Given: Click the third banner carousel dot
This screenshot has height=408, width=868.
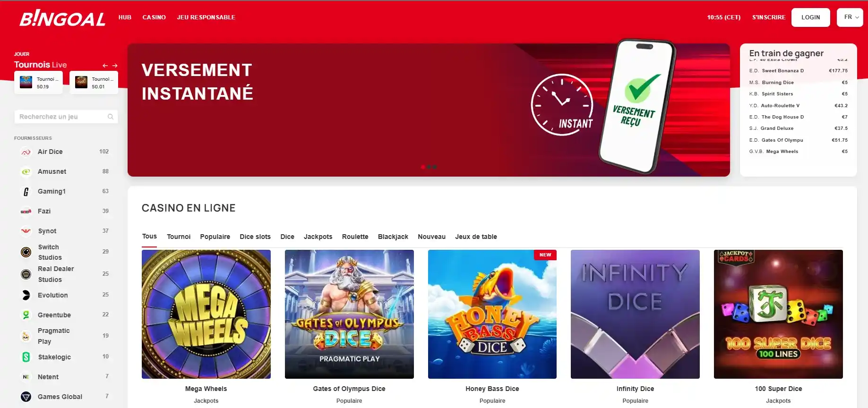Looking at the screenshot, I should [x=435, y=167].
